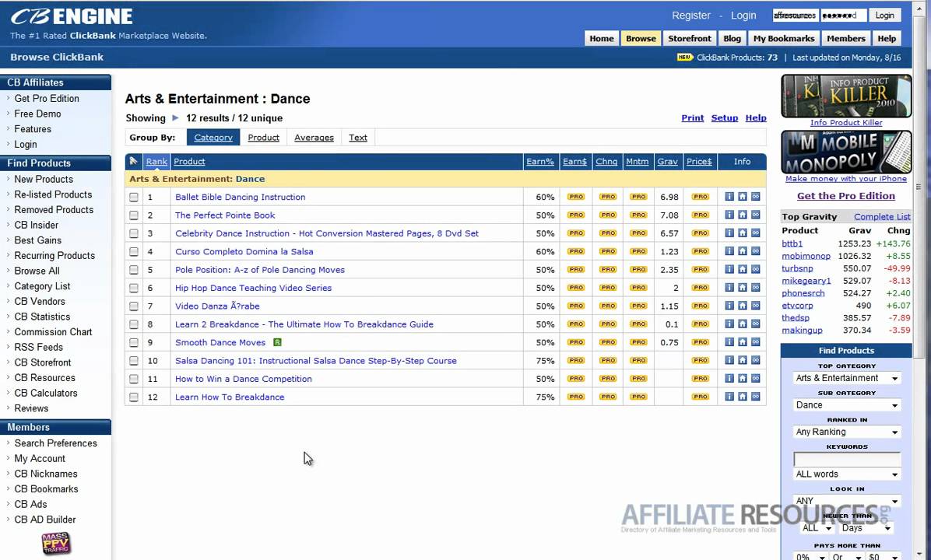Click the Login button next to password
Screen dimensions: 931x560
(x=884, y=16)
